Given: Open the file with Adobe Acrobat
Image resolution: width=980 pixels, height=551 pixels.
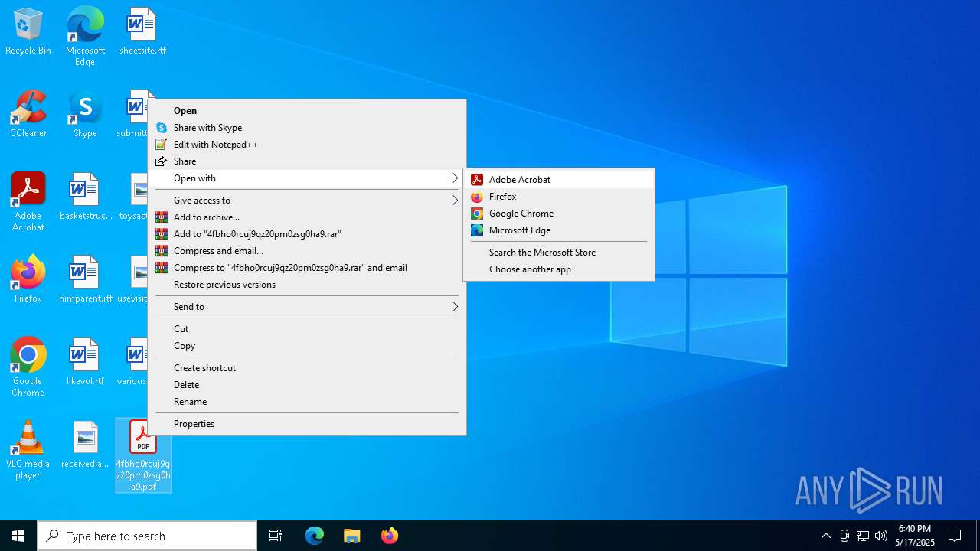Looking at the screenshot, I should click(x=559, y=180).
